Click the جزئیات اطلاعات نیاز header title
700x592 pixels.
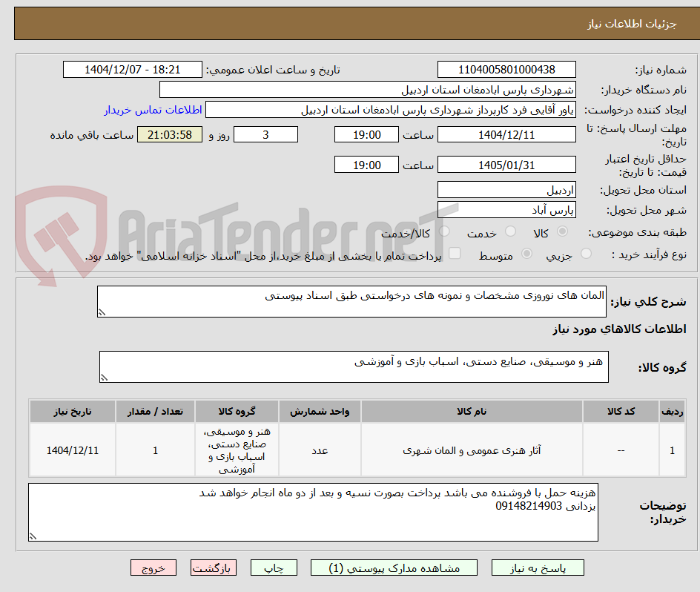point(632,24)
